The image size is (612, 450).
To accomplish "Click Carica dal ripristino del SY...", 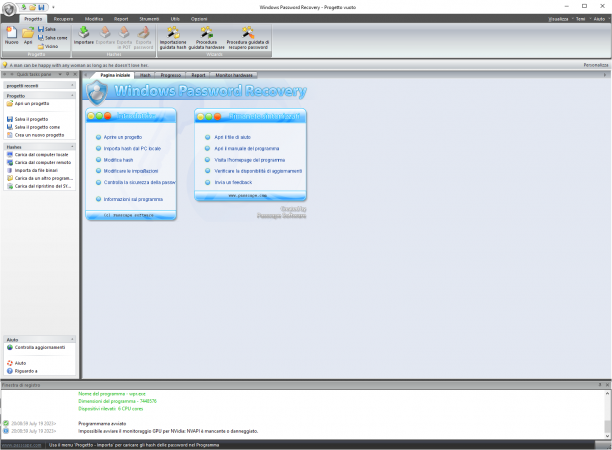I will pyautogui.click(x=39, y=186).
